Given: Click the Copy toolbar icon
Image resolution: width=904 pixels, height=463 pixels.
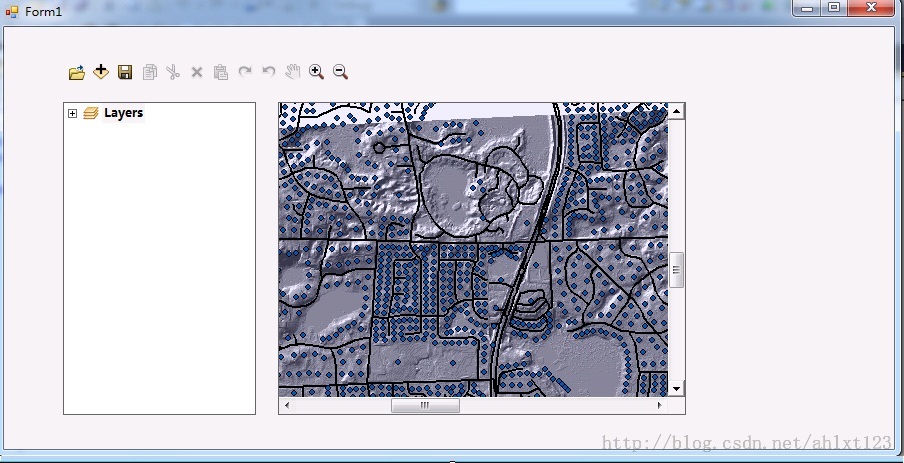Looking at the screenshot, I should 149,72.
